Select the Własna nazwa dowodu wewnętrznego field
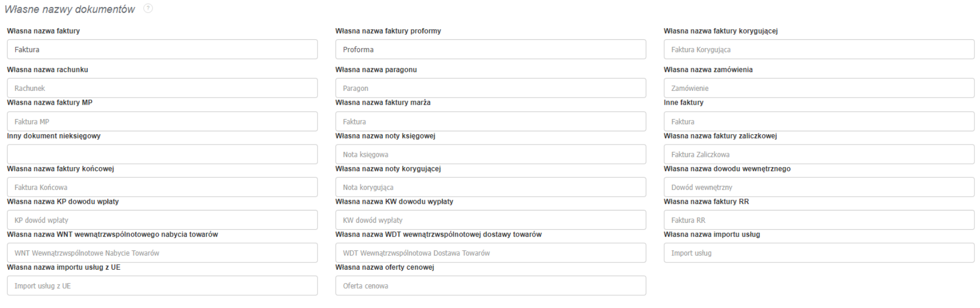Image resolution: width=980 pixels, height=308 pixels. click(818, 187)
